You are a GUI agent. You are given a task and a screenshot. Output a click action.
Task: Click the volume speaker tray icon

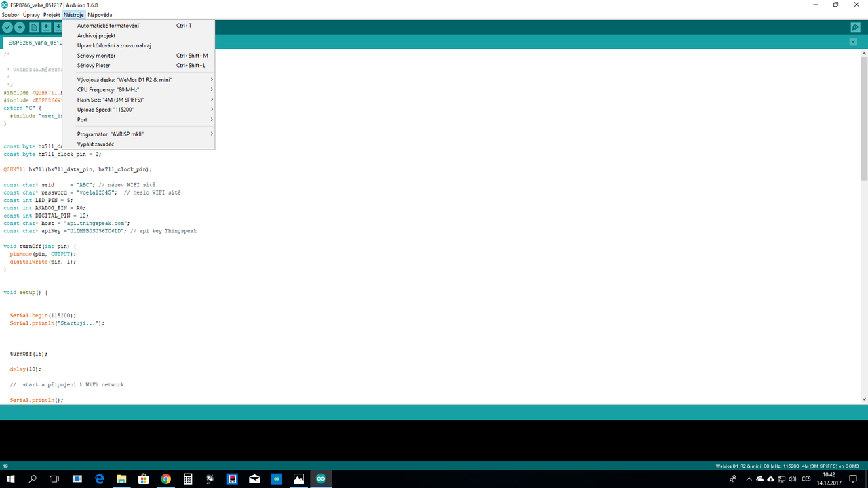pos(793,479)
